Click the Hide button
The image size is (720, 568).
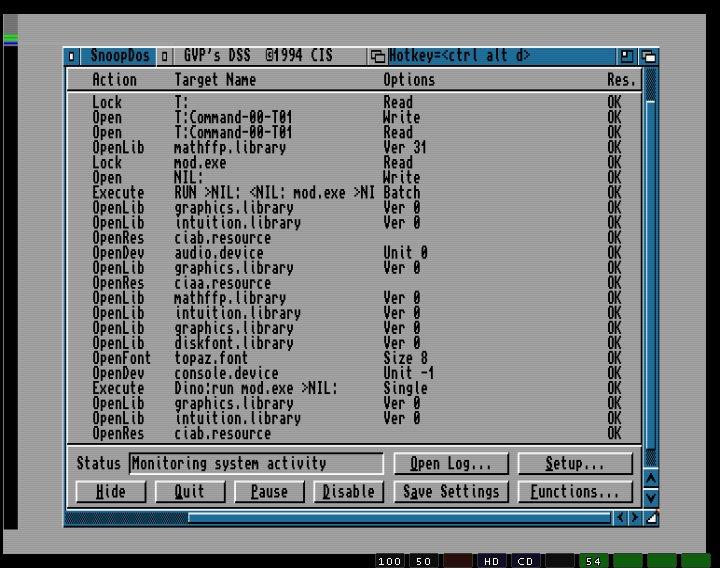(x=111, y=492)
